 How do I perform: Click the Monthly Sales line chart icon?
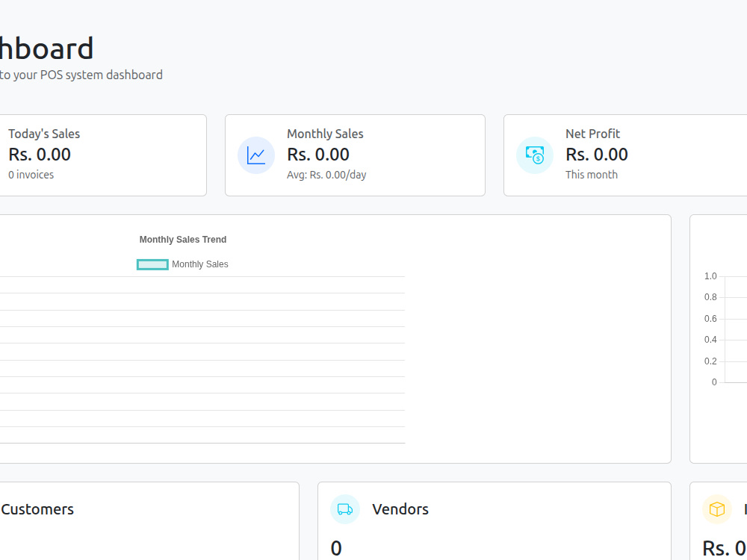[256, 155]
